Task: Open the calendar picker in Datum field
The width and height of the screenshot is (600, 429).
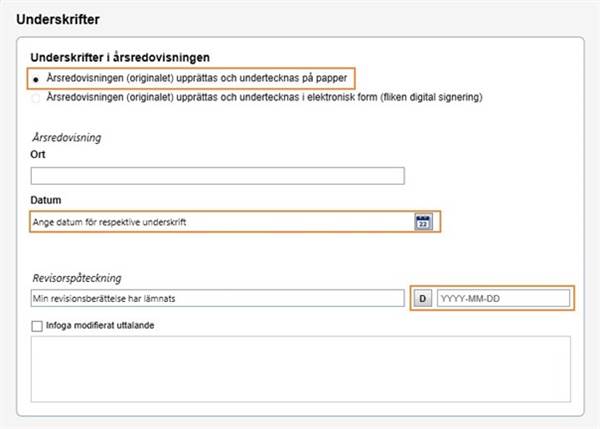Action: click(422, 222)
